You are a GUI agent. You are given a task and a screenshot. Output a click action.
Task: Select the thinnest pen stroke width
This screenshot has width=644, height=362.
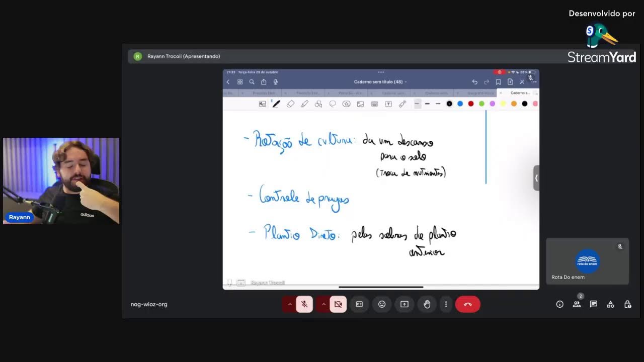417,104
